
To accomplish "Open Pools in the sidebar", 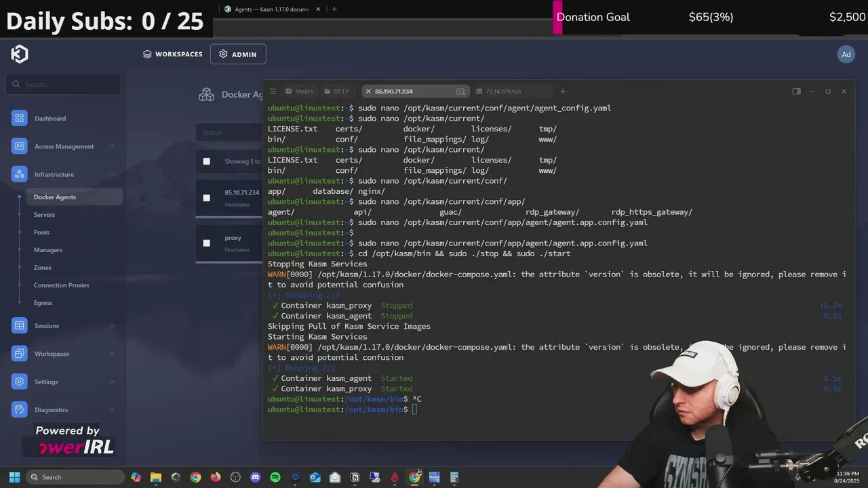I will coord(41,232).
